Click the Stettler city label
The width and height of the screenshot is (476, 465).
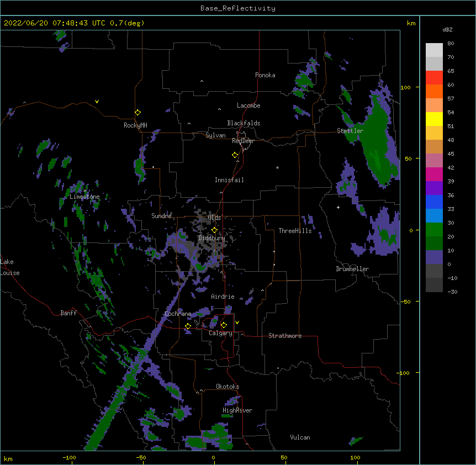click(350, 131)
